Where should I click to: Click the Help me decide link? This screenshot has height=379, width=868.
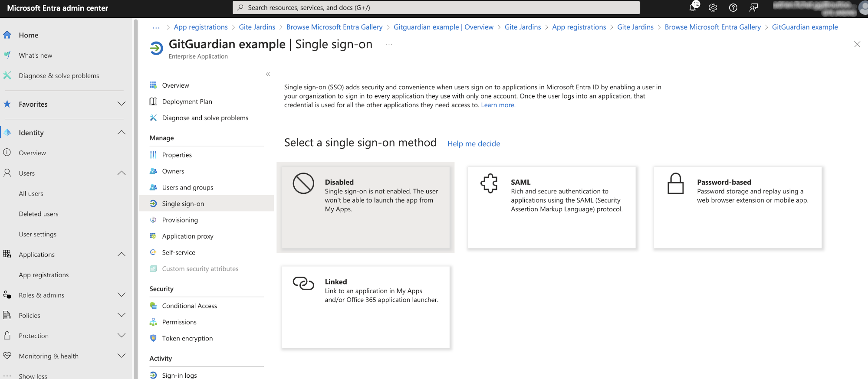click(473, 144)
